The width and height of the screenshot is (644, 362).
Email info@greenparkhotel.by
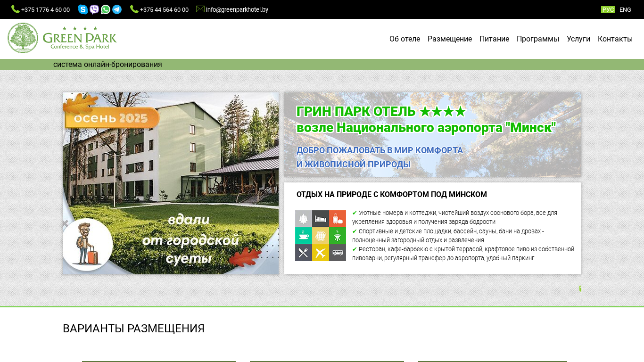click(x=237, y=10)
